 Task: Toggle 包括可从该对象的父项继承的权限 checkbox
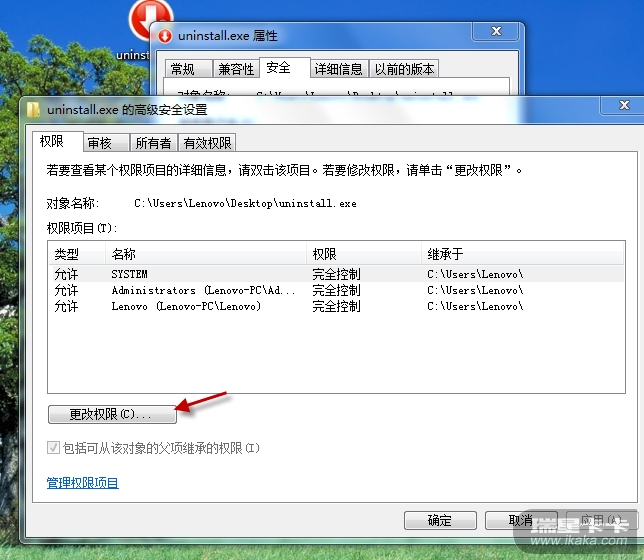coord(53,447)
